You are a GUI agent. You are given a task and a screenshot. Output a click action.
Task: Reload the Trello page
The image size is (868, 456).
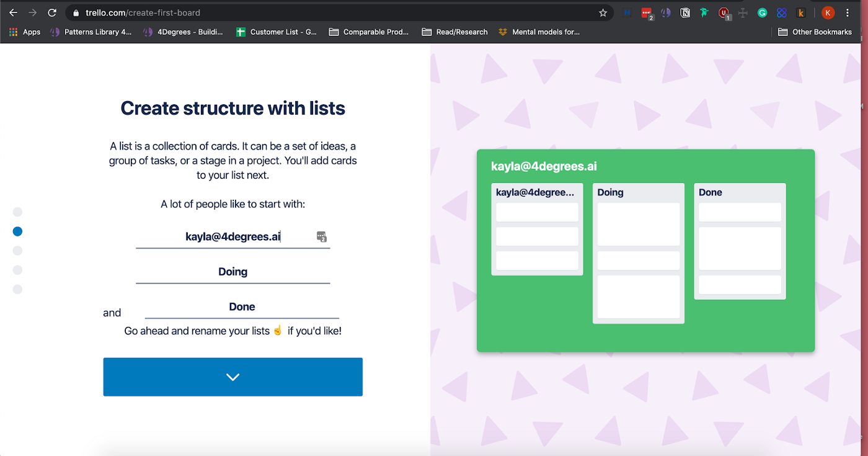(x=53, y=12)
